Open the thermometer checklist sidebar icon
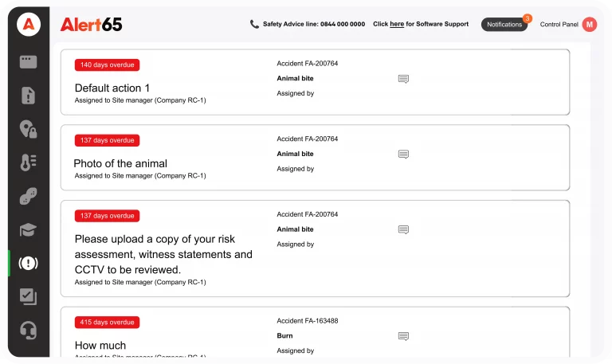 pyautogui.click(x=29, y=162)
